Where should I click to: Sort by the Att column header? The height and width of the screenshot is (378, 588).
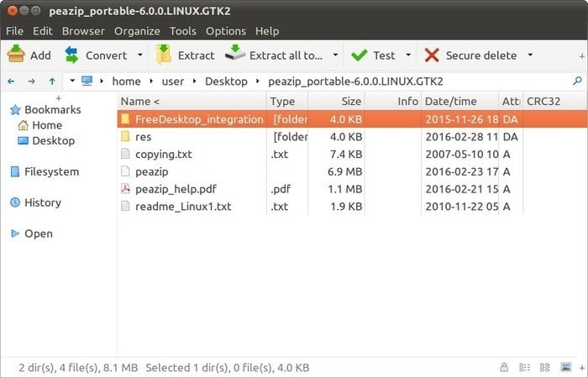(x=511, y=102)
